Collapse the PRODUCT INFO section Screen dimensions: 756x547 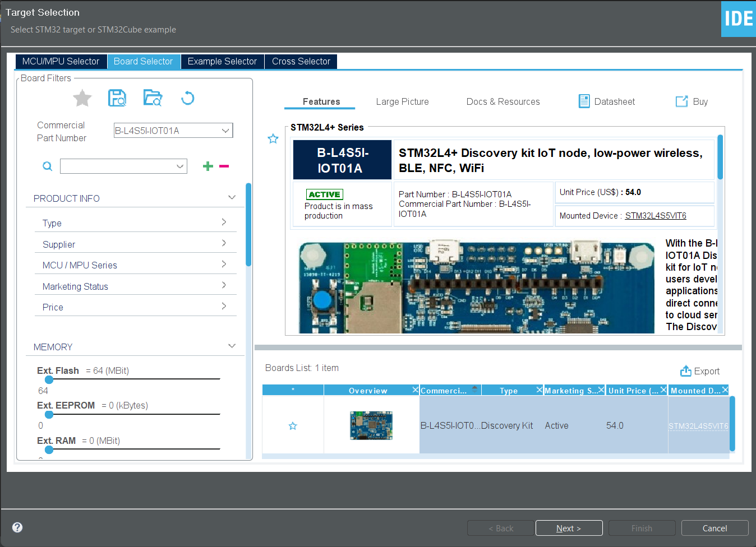[x=232, y=197]
